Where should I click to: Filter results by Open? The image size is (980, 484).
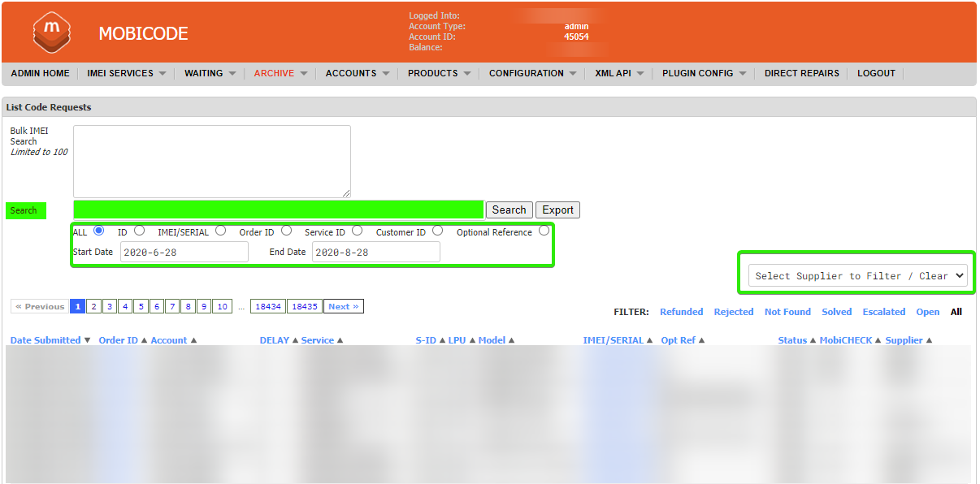tap(928, 312)
